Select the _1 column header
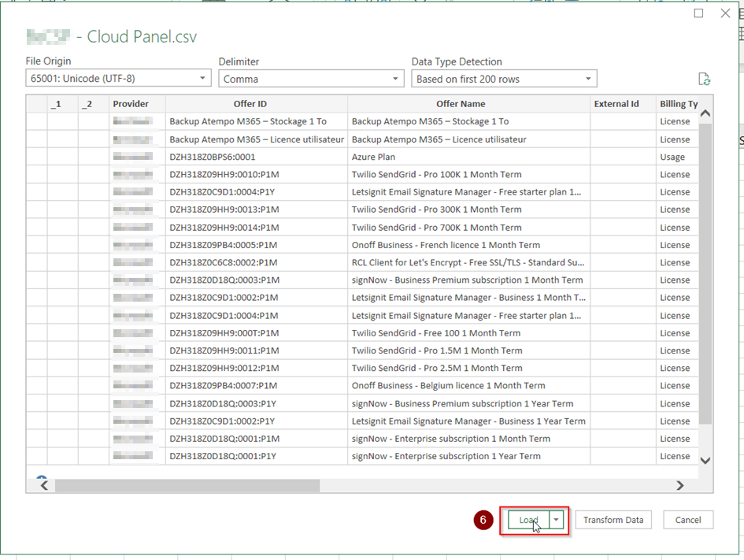Screen dimensions: 744x560 click(63, 103)
